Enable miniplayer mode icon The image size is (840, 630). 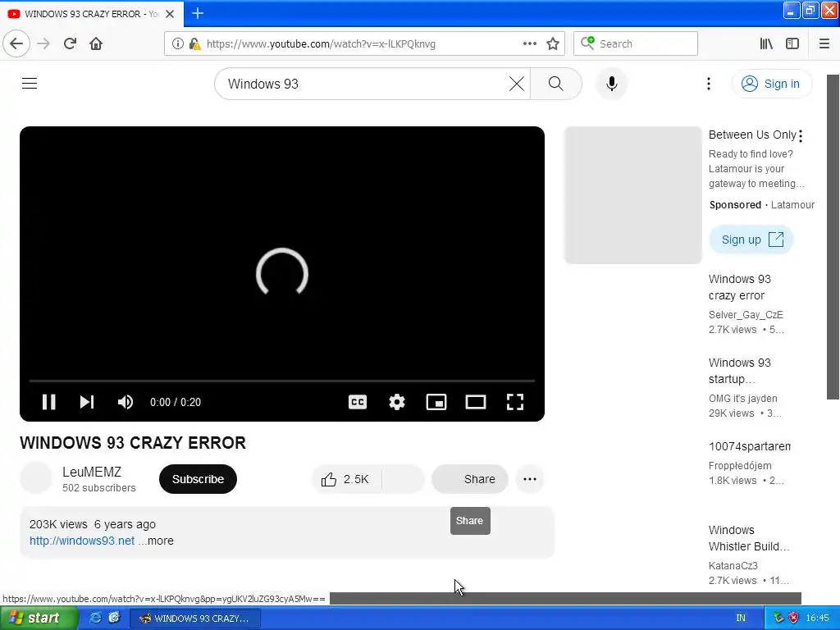(x=436, y=402)
